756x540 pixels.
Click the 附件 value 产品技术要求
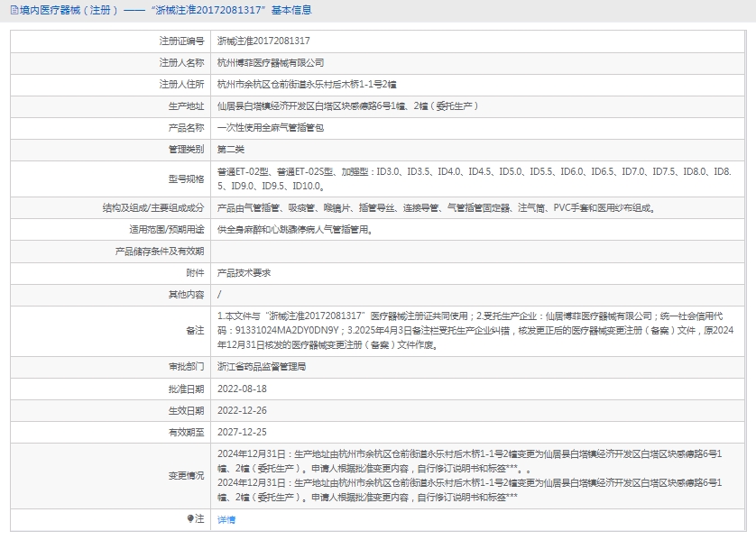tap(244, 273)
